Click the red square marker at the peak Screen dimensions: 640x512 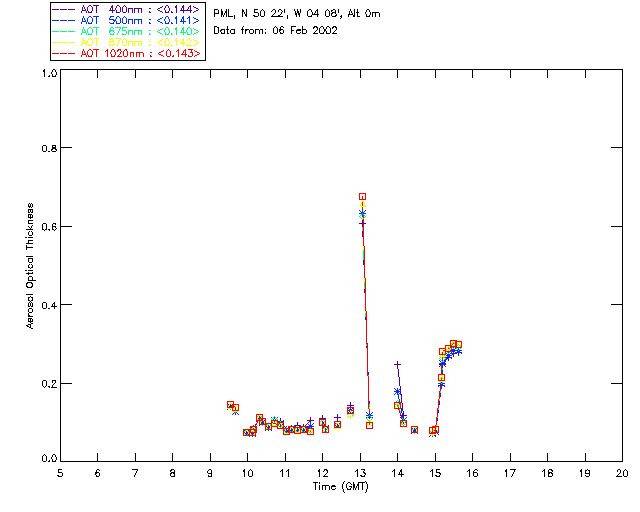[x=362, y=196]
